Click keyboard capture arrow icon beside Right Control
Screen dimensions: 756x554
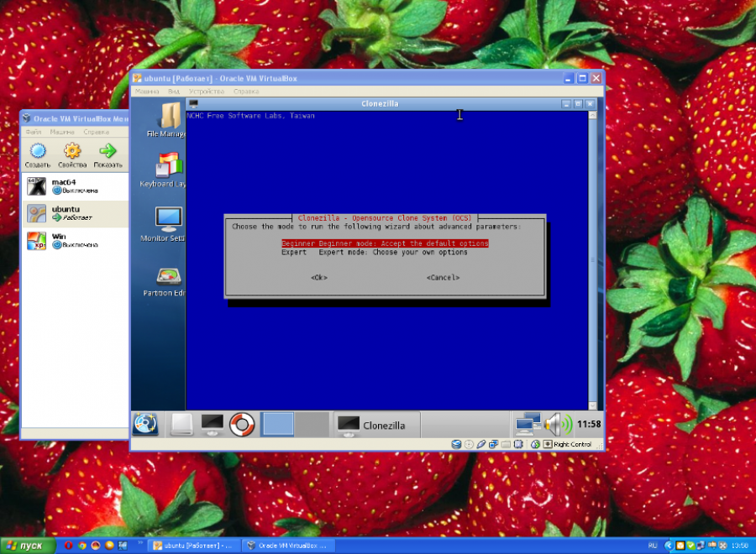(548, 445)
